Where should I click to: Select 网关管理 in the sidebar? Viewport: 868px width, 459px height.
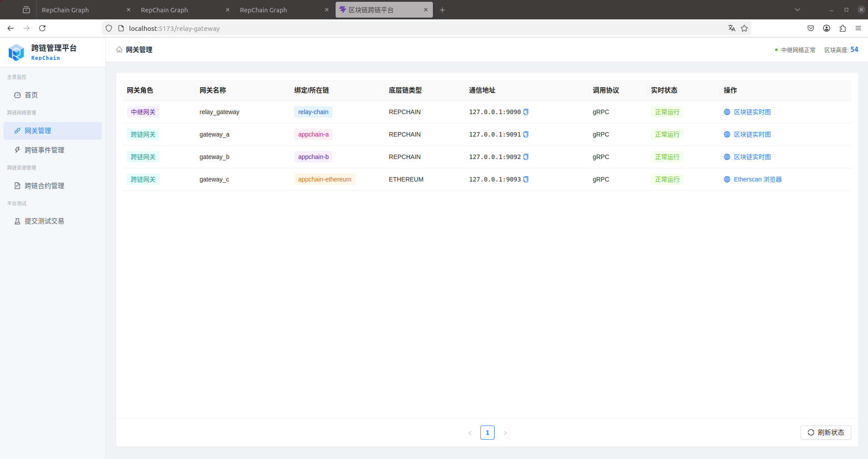[x=52, y=131]
